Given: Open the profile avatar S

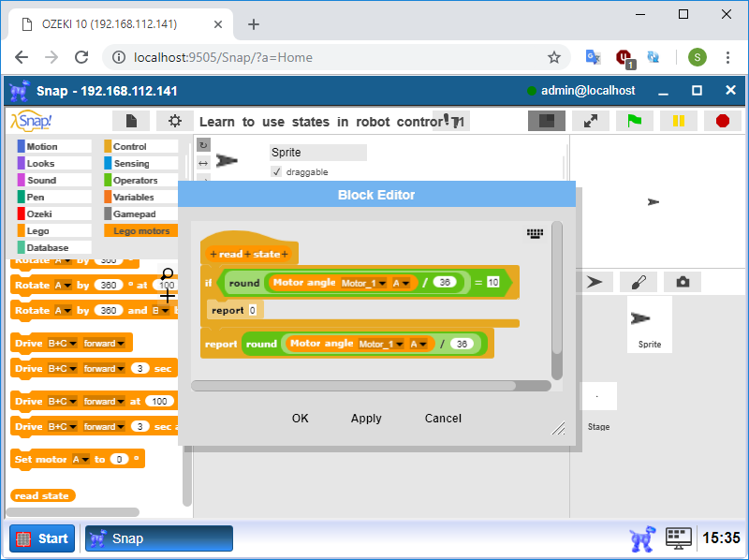Looking at the screenshot, I should [x=697, y=57].
